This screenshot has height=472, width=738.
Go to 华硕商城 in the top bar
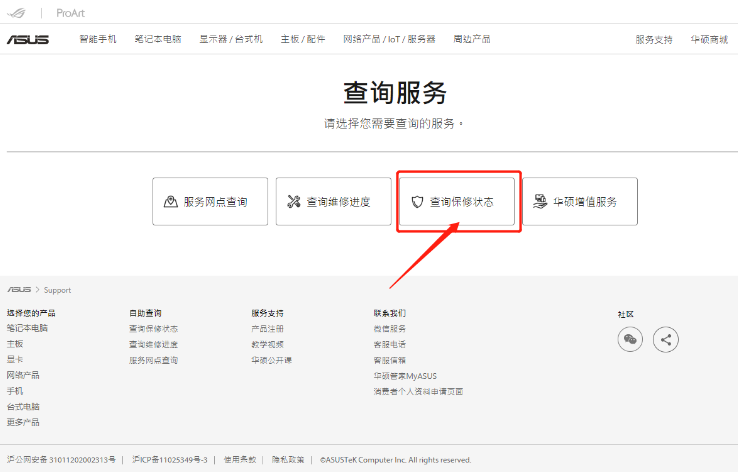709,39
